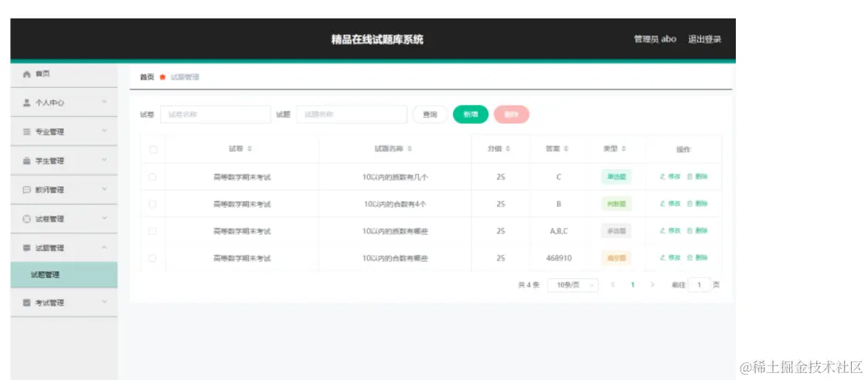
Task: Click the 查询 search button
Action: [x=430, y=114]
